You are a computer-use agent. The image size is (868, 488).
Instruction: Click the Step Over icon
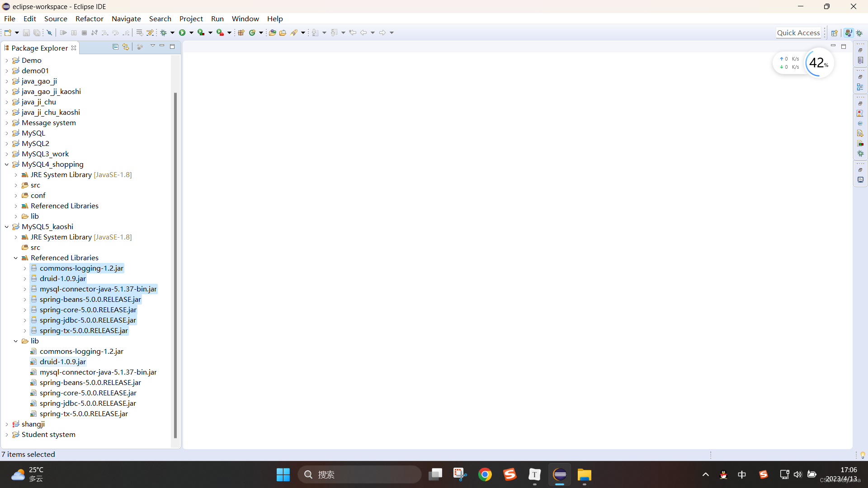coord(115,33)
